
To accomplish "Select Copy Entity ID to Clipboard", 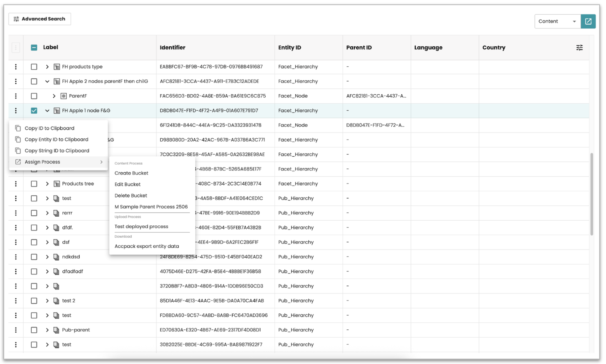I will [56, 140].
